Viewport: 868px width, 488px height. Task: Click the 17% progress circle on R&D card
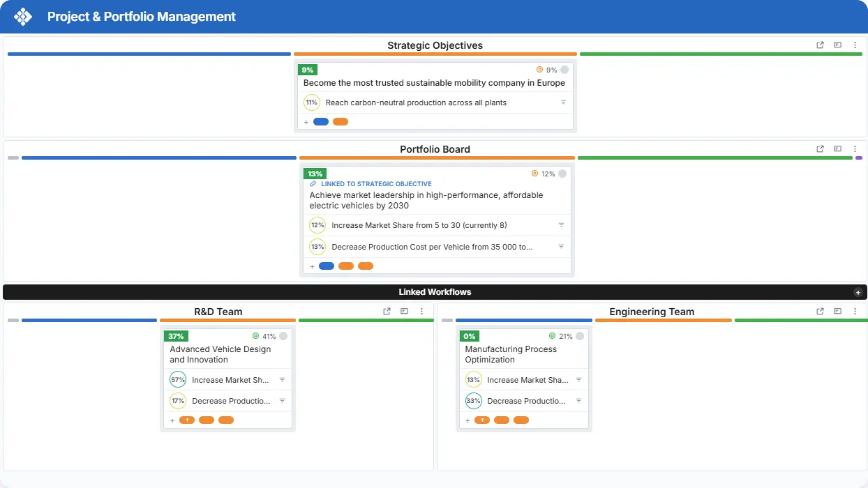[x=178, y=401]
